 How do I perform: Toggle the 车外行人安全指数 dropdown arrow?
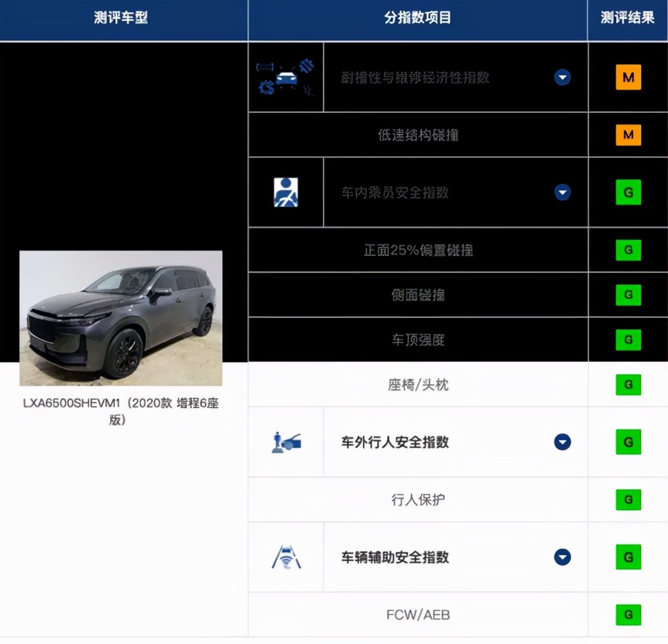click(562, 442)
